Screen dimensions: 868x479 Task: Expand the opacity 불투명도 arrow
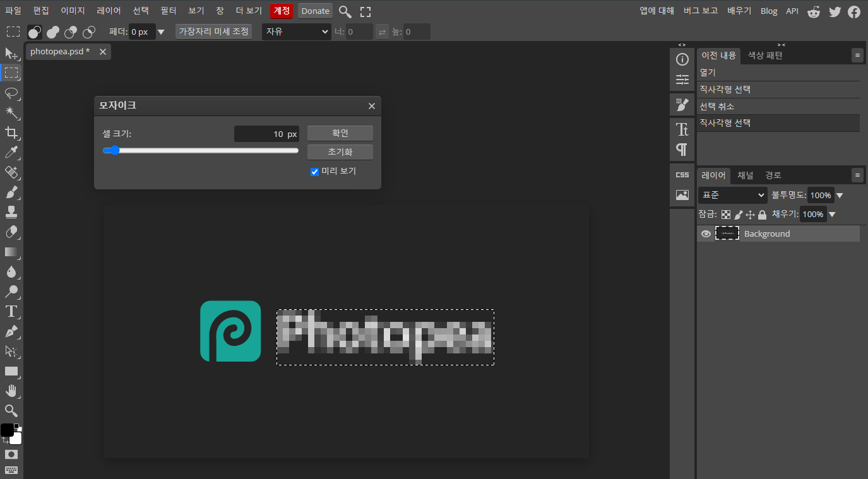coord(840,196)
